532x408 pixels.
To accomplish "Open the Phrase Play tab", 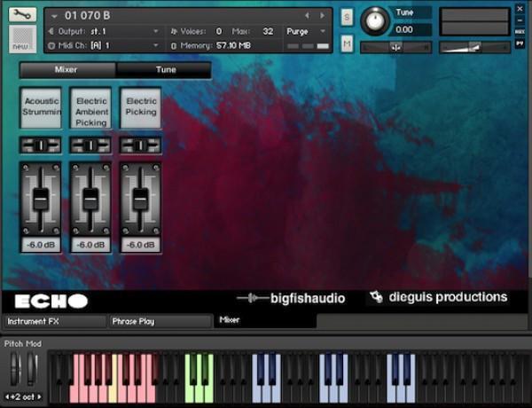I will point(160,321).
